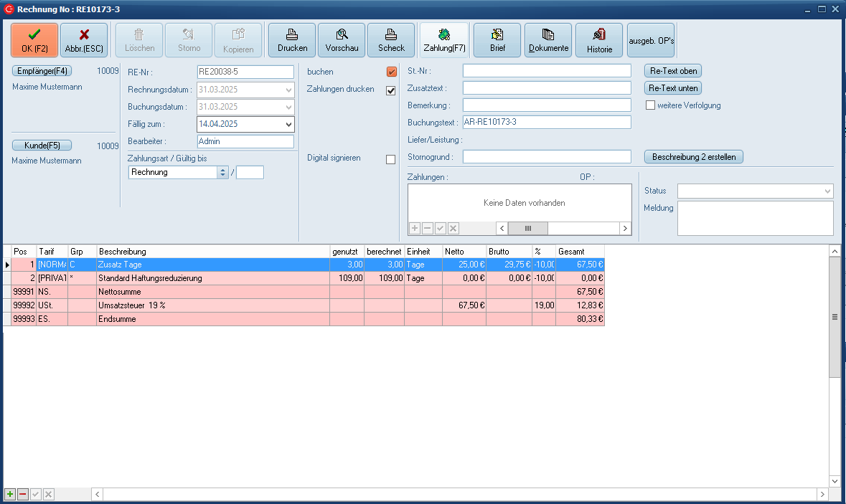
Task: Select the Standard Haftungsreduzierung row
Action: (x=212, y=277)
